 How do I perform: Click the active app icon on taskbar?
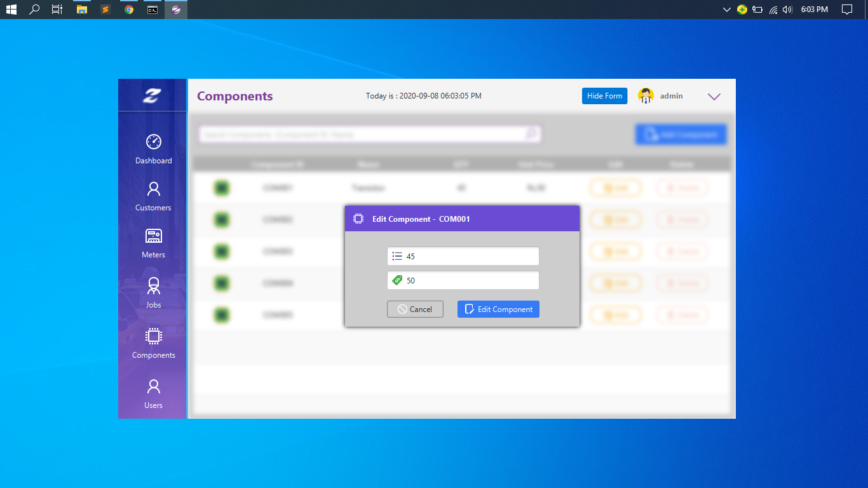(x=176, y=10)
